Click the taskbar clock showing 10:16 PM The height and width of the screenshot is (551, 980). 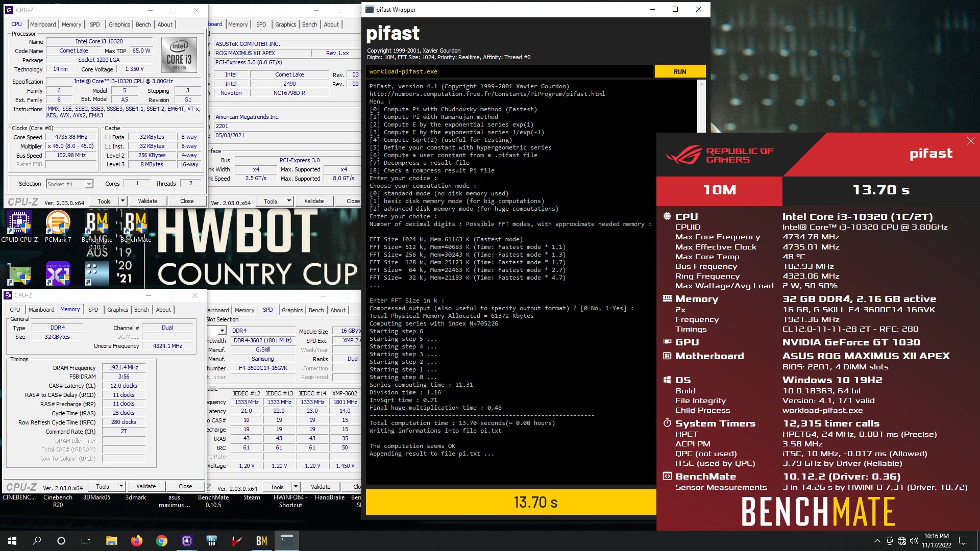click(x=937, y=541)
